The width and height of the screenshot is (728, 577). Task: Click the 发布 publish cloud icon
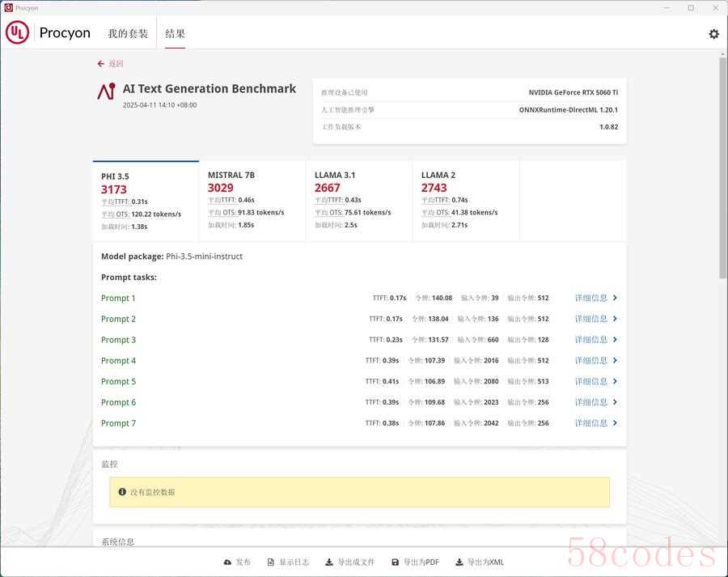tap(227, 562)
